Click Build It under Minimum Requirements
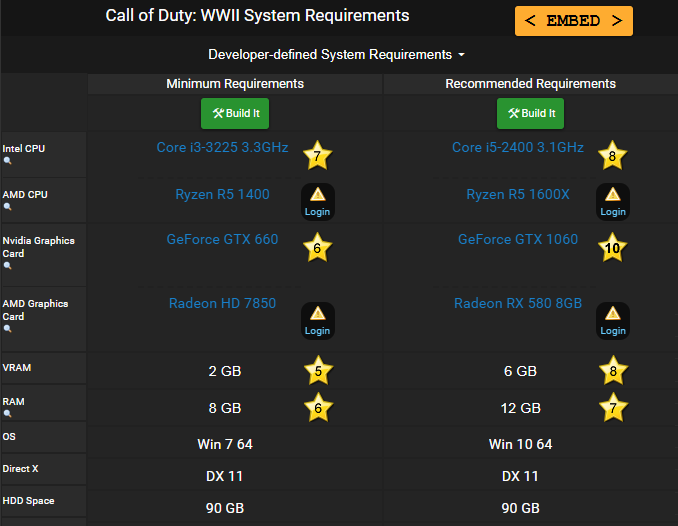This screenshot has height=526, width=678. pyautogui.click(x=235, y=113)
